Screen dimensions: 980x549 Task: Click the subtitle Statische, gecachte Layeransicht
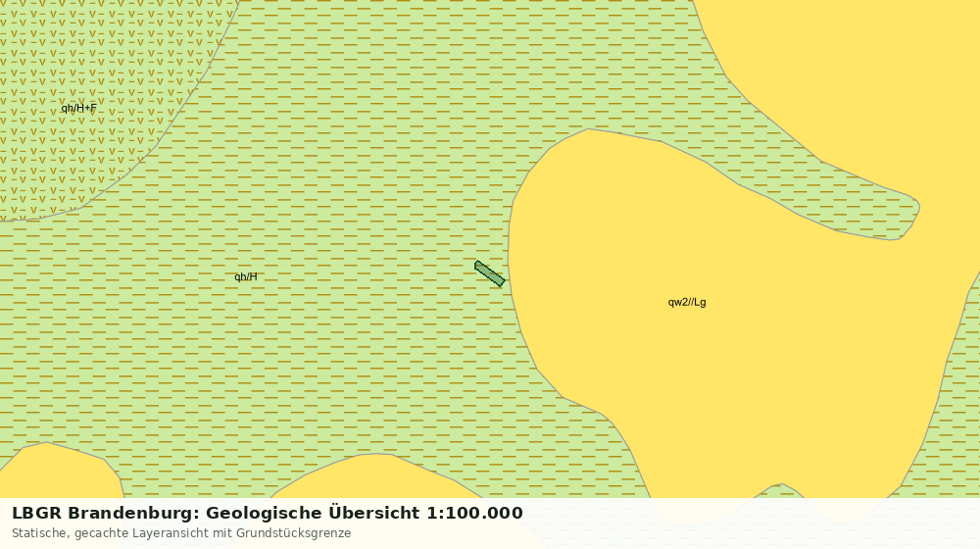(181, 533)
